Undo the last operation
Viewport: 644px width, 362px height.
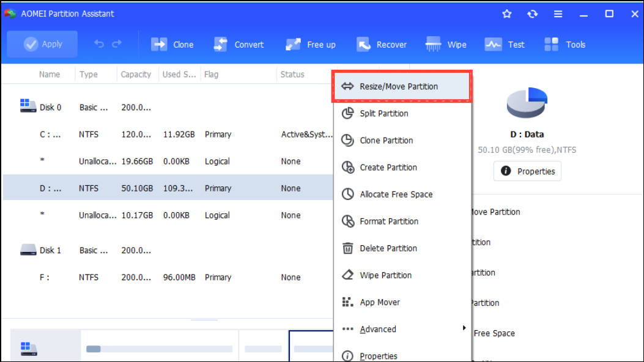click(x=99, y=44)
